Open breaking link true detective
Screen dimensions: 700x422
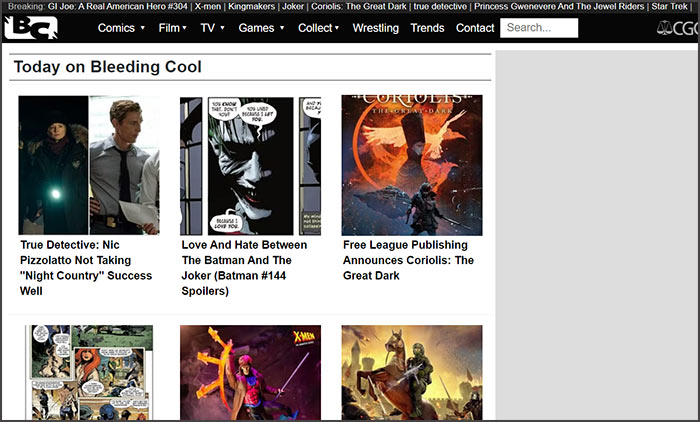pos(440,6)
